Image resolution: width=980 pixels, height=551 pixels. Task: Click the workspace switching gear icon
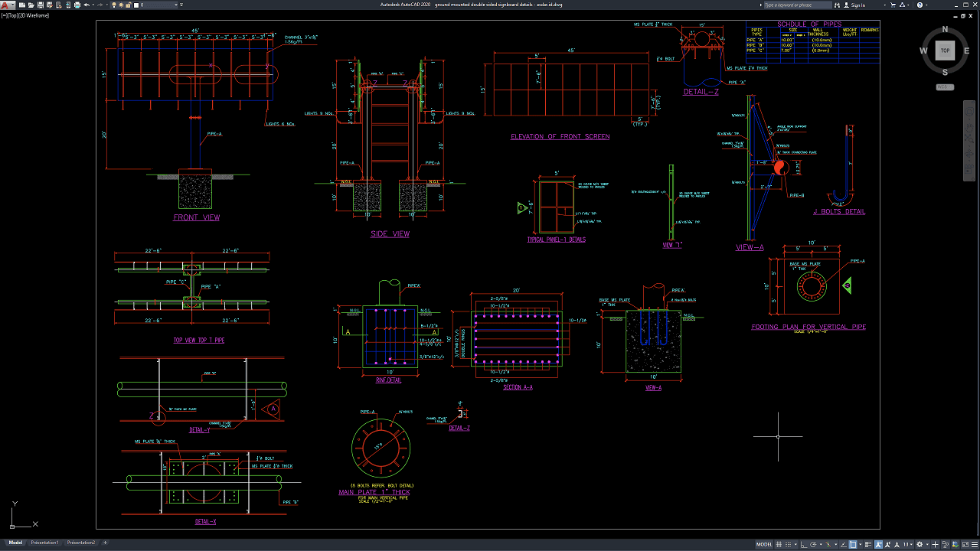click(x=920, y=544)
